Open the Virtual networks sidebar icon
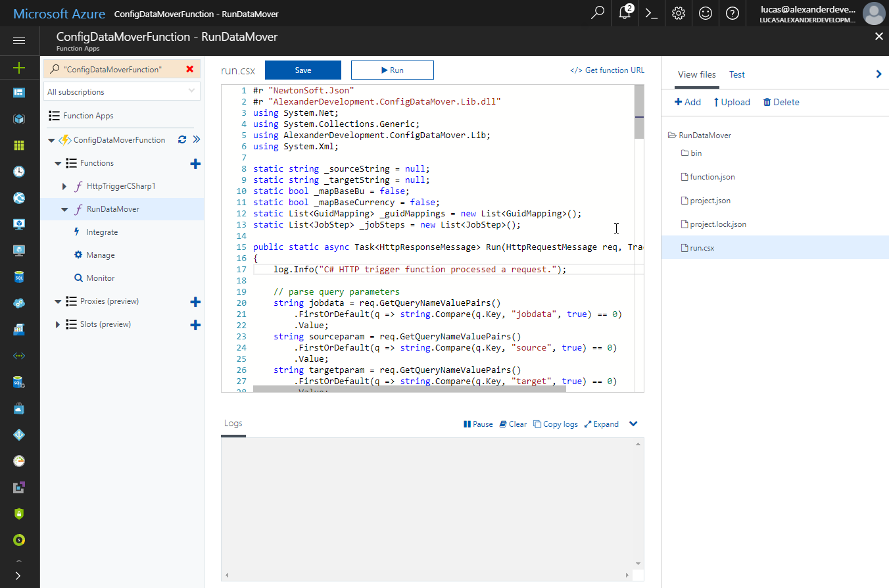This screenshot has height=588, width=889. point(19,355)
